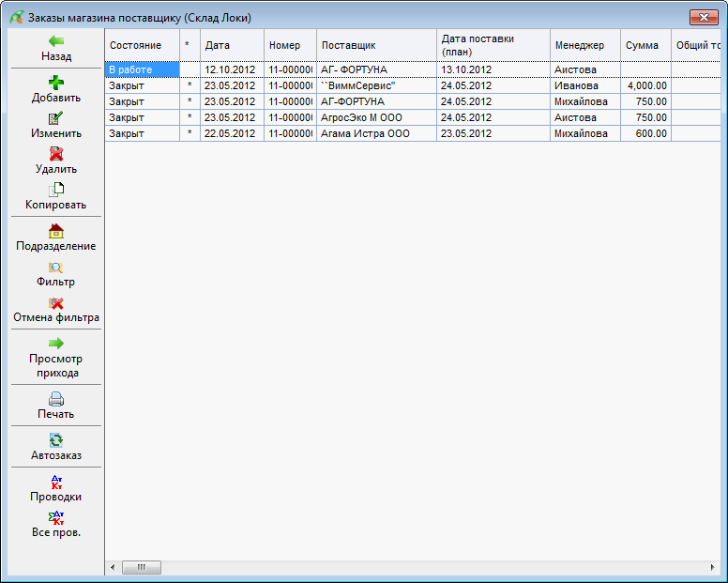Screen dimensions: 728x583
Task: Delete the selected order via Удалить
Action: 56,155
